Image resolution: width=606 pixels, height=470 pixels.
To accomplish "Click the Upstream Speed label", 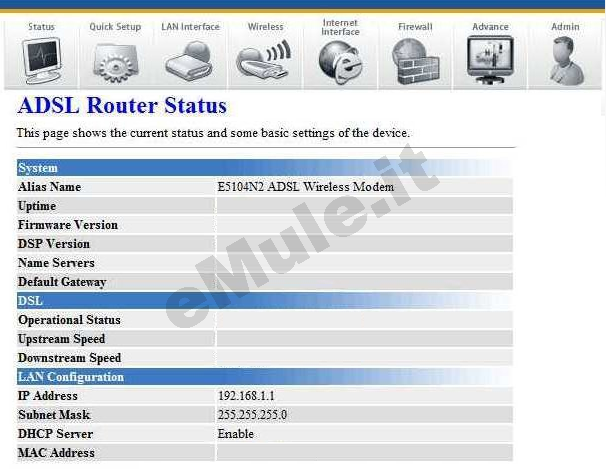I will point(61,339).
